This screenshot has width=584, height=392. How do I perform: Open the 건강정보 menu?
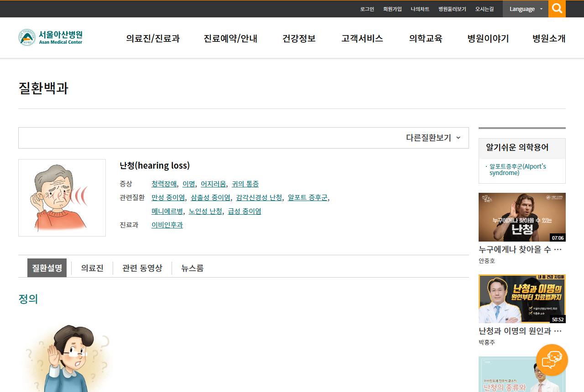(x=299, y=38)
